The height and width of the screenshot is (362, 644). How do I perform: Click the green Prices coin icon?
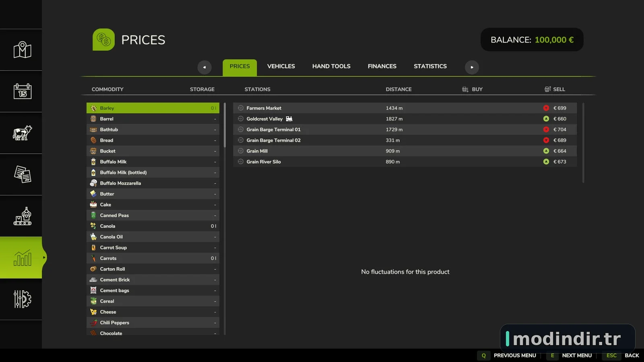pyautogui.click(x=103, y=39)
